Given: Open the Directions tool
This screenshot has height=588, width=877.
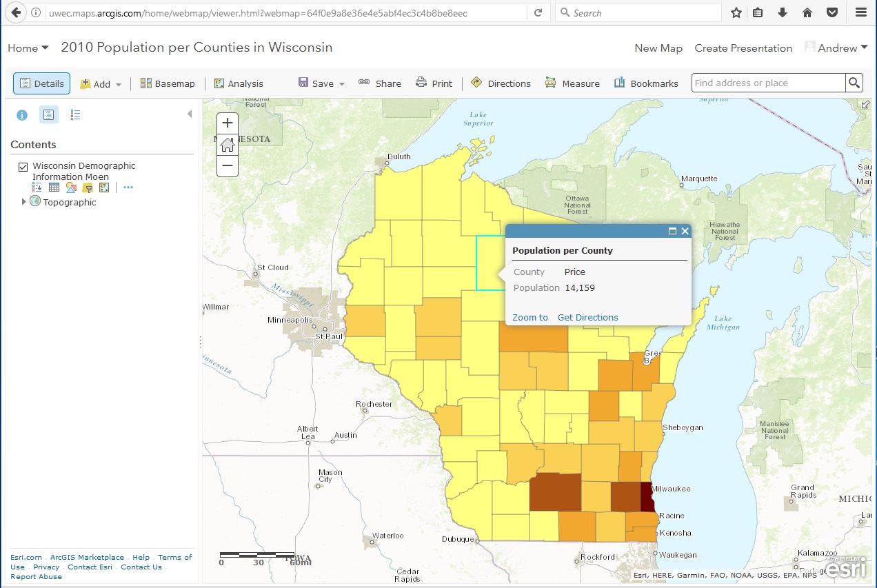Looking at the screenshot, I should click(501, 83).
